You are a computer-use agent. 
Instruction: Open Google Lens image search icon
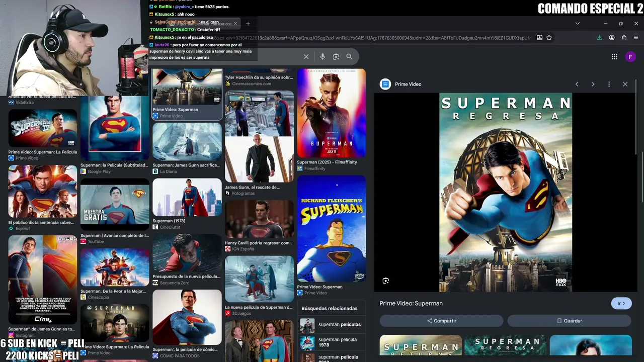(x=336, y=57)
